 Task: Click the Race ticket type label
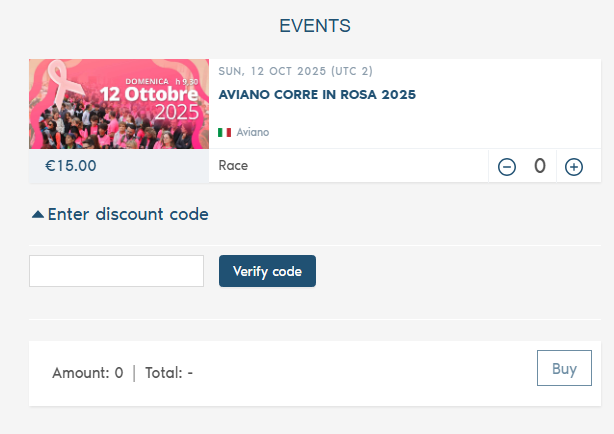233,166
